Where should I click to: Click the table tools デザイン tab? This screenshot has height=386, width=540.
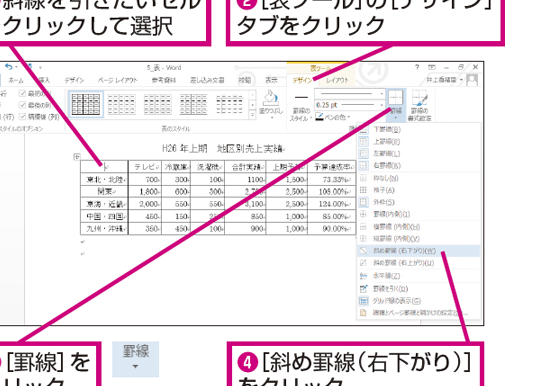pyautogui.click(x=302, y=80)
